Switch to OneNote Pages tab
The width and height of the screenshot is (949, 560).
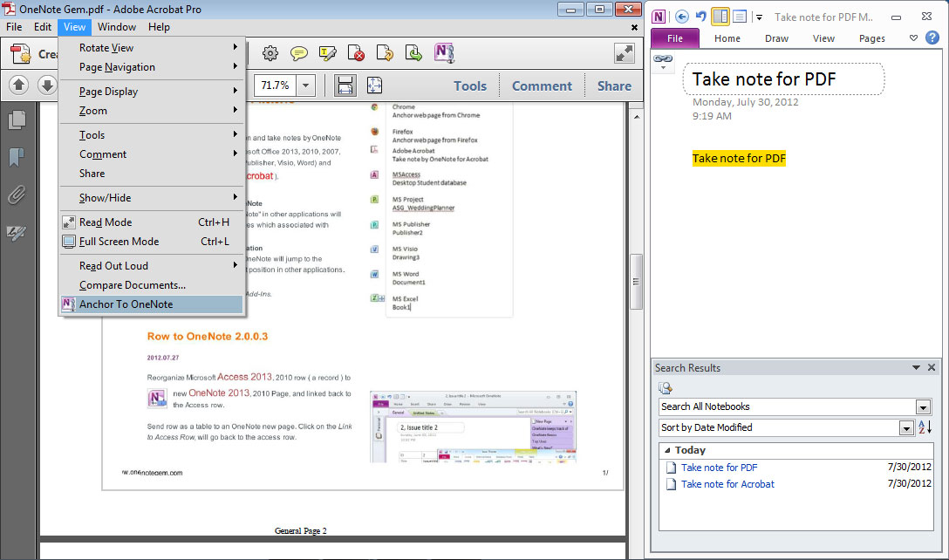tap(871, 38)
